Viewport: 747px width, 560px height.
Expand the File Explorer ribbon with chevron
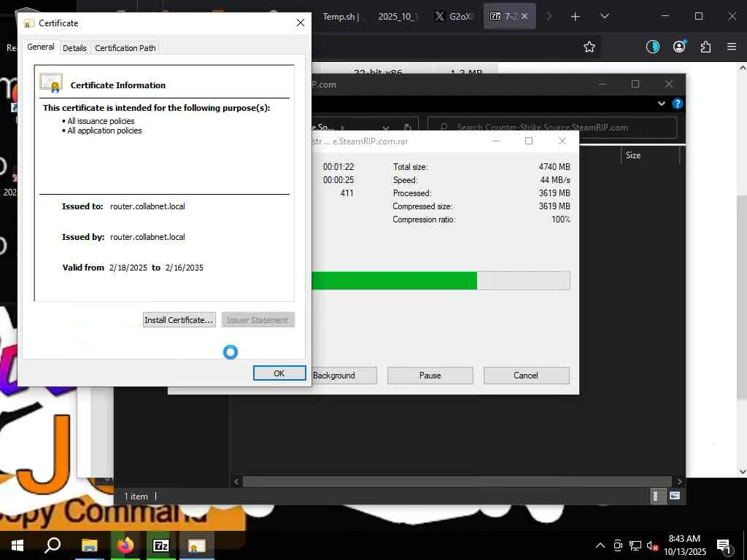point(661,104)
